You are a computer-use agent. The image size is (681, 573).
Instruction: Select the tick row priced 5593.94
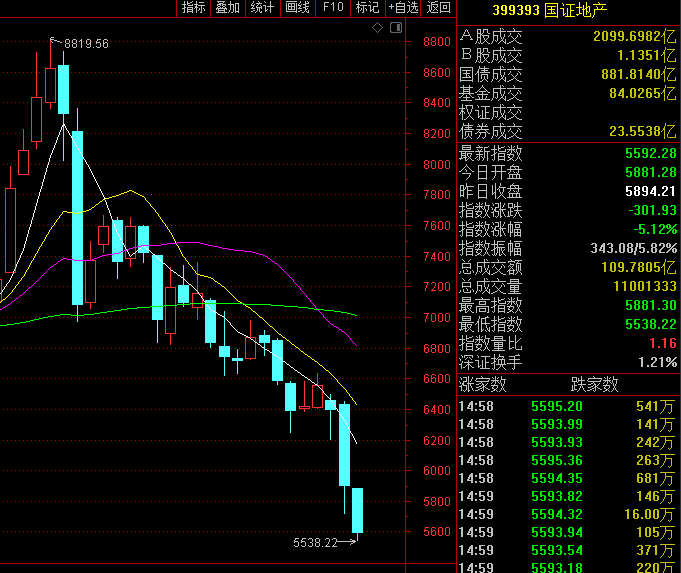pyautogui.click(x=567, y=532)
